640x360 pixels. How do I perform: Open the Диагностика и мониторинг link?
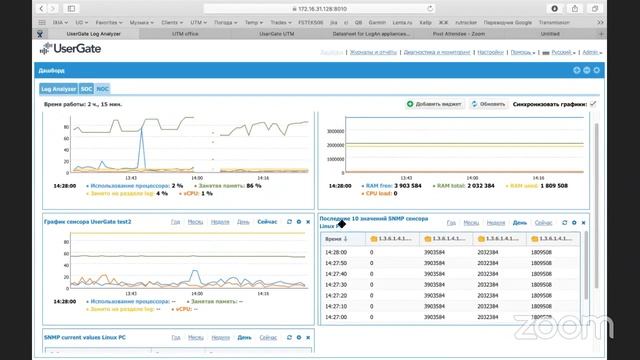pos(437,52)
